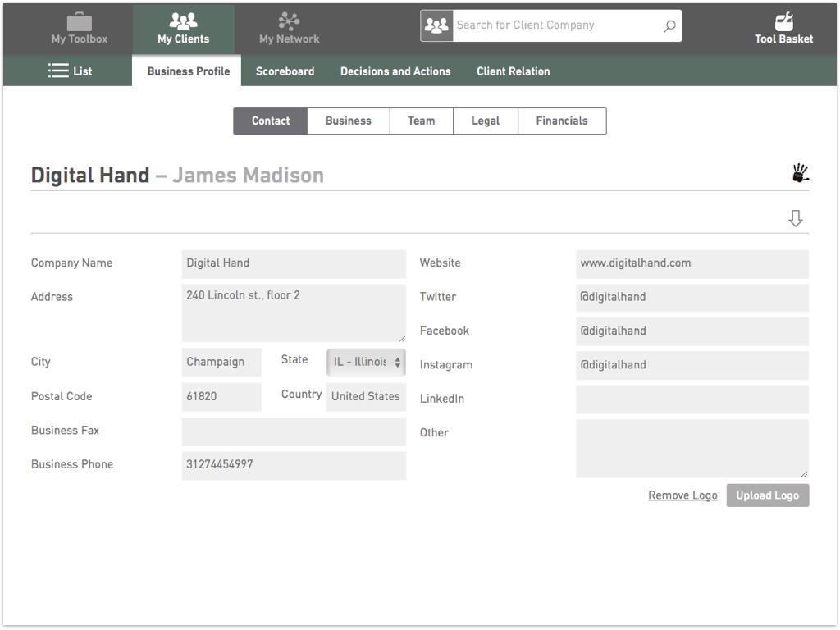
Task: Edit the Website field www.digitalhand.com
Action: coord(692,263)
